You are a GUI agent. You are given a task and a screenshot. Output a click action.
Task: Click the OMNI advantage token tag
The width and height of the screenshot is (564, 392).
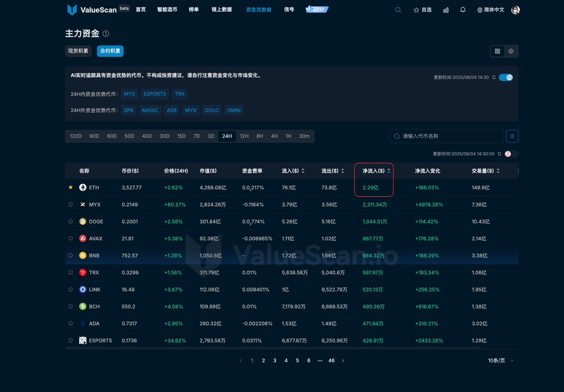pyautogui.click(x=234, y=110)
